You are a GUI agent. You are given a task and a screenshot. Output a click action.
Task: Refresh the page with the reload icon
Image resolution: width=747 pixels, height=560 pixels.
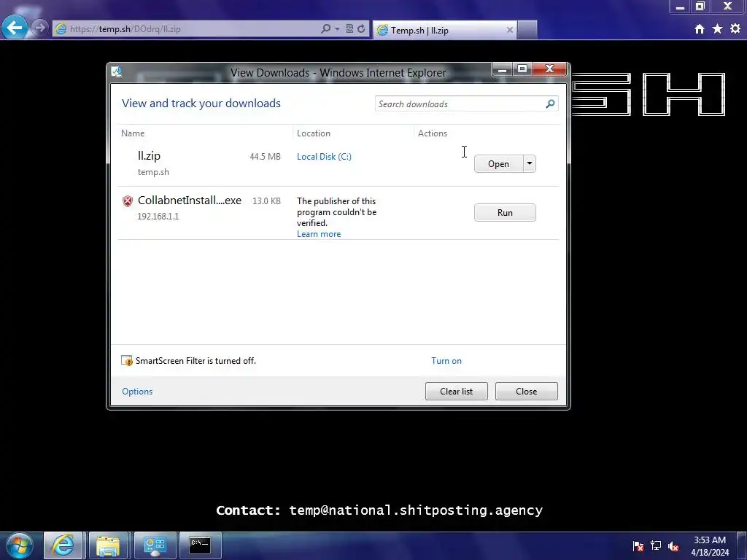pyautogui.click(x=361, y=28)
